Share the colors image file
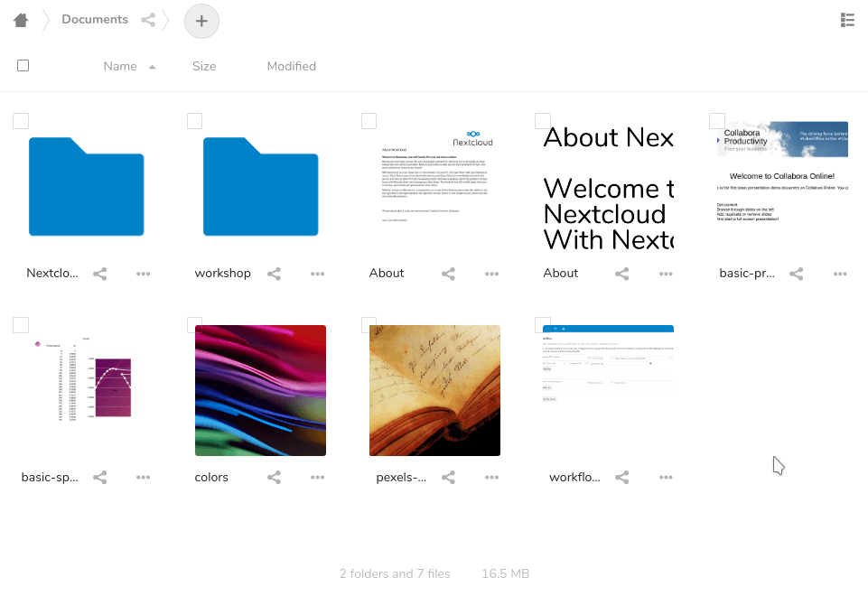The height and width of the screenshot is (596, 868). point(274,477)
